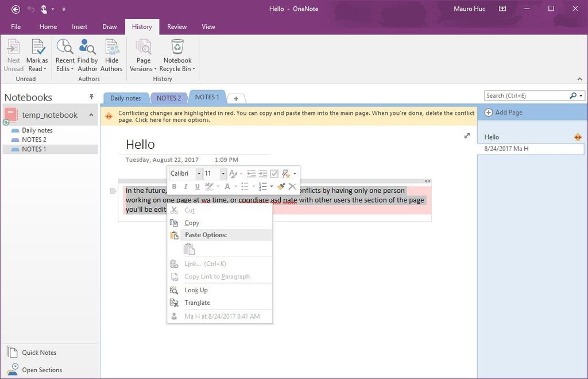Choose Translate from the context menu

click(x=197, y=303)
